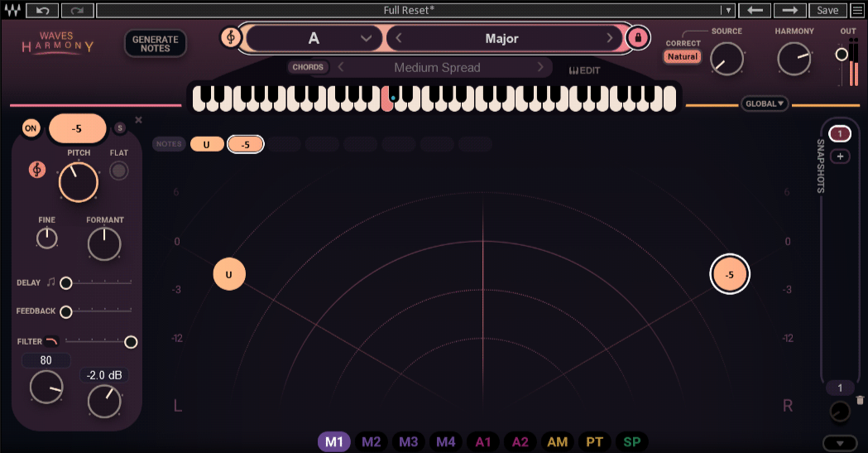Toggle delay tempo sync note icon
The image size is (868, 453).
pyautogui.click(x=51, y=282)
